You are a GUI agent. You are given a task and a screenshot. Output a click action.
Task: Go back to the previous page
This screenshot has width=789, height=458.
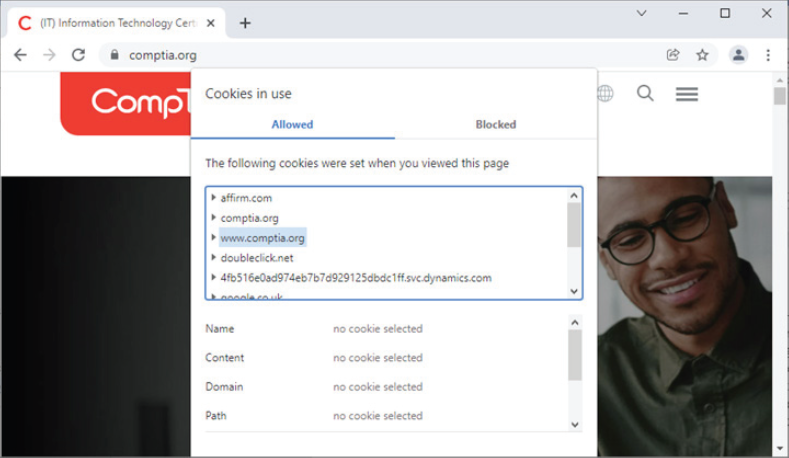pyautogui.click(x=20, y=55)
